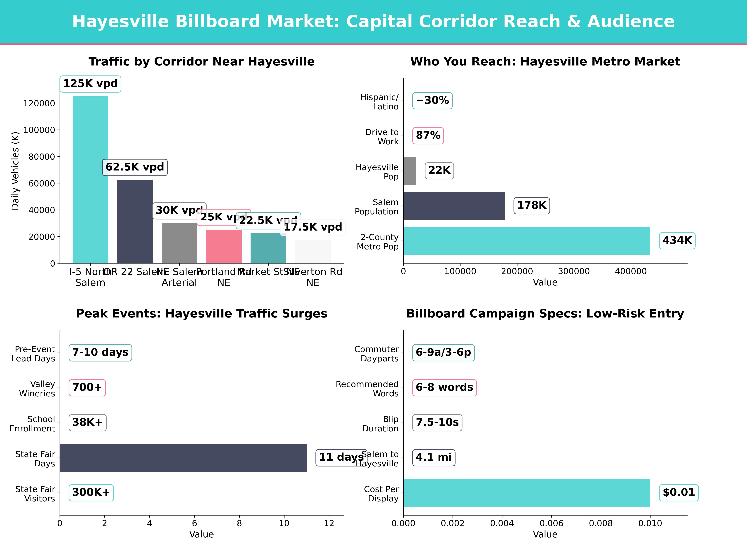Click the pink Portland Rd NE bar
Viewport: 747px width, 560px height.
pyautogui.click(x=224, y=246)
